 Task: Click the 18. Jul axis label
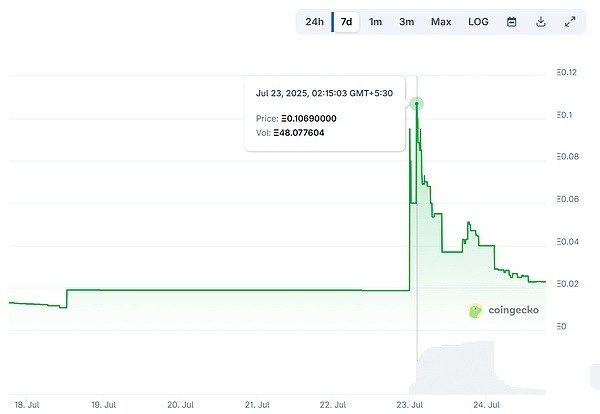pos(25,404)
